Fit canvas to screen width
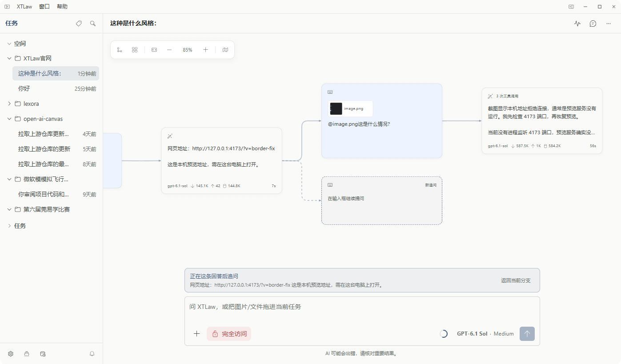This screenshot has width=621, height=364. pyautogui.click(x=154, y=50)
